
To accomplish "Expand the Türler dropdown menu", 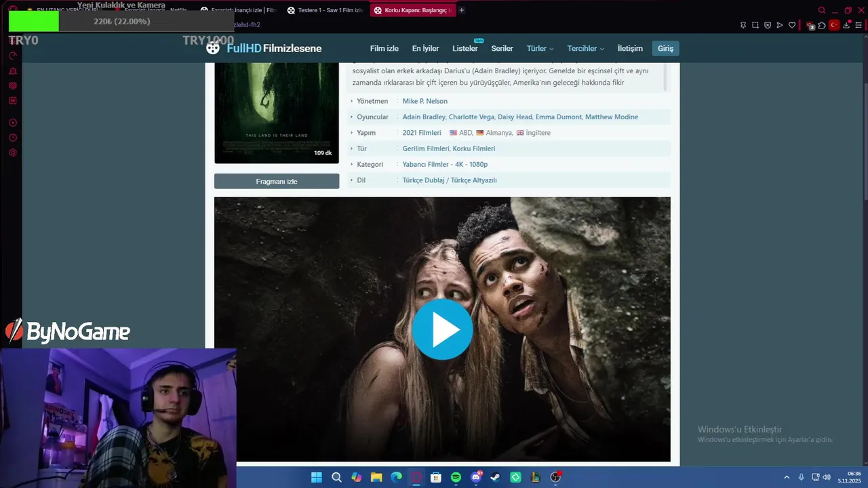I will [540, 48].
